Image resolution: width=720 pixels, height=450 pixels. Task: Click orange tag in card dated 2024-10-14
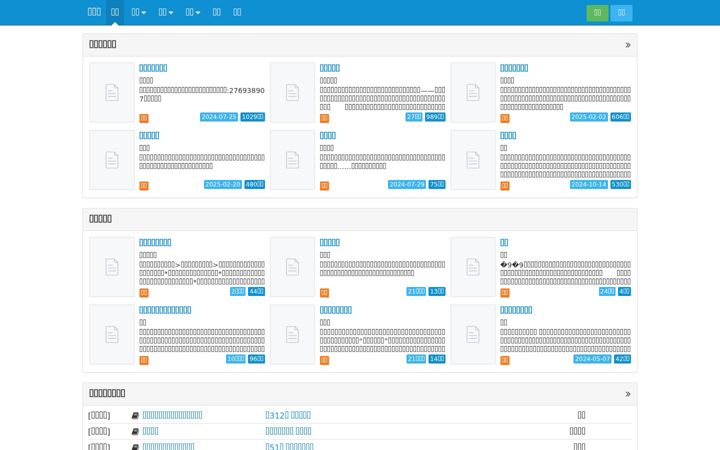pos(505,186)
